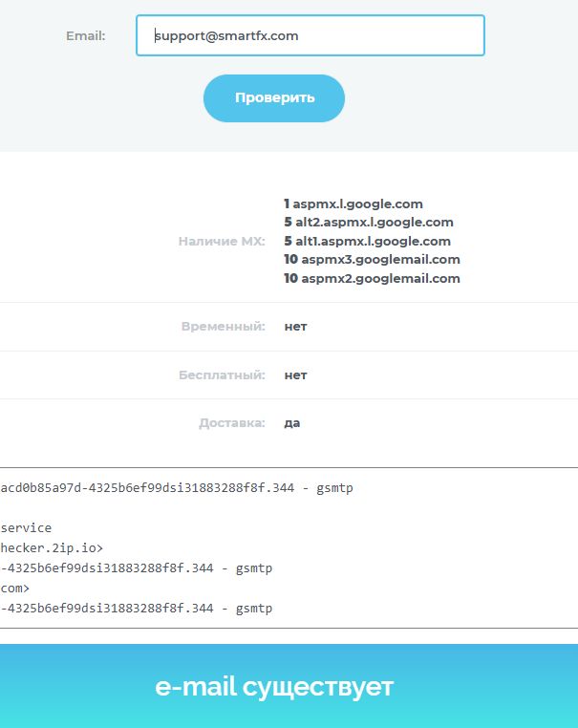Screen dimensions: 578x728
Task: Click the нет value beside Временный
Action: click(296, 327)
